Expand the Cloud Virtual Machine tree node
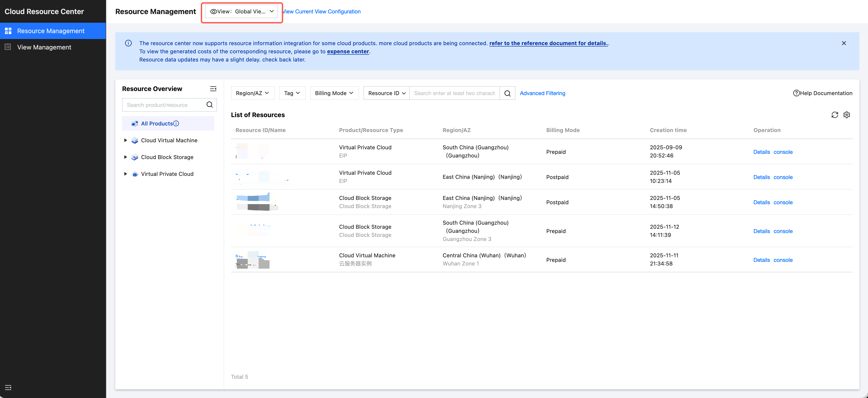 125,140
